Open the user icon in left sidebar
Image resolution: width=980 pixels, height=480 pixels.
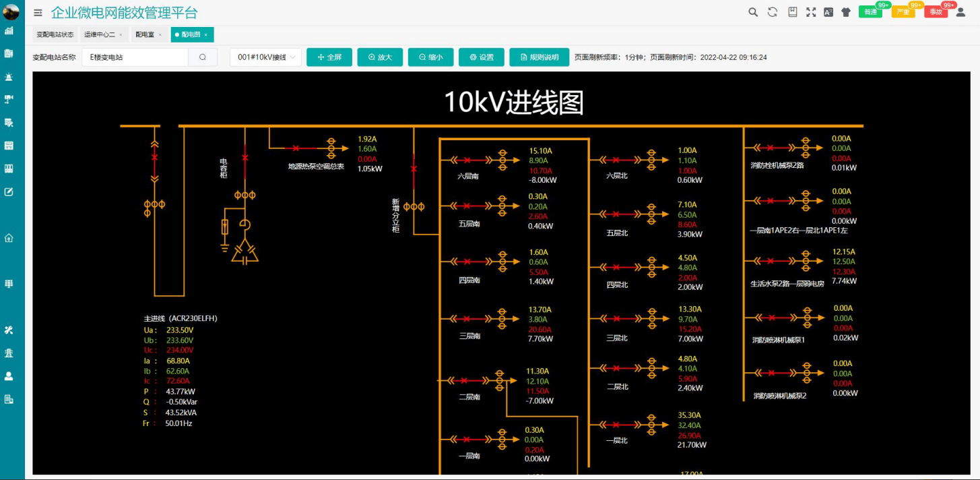click(x=9, y=376)
